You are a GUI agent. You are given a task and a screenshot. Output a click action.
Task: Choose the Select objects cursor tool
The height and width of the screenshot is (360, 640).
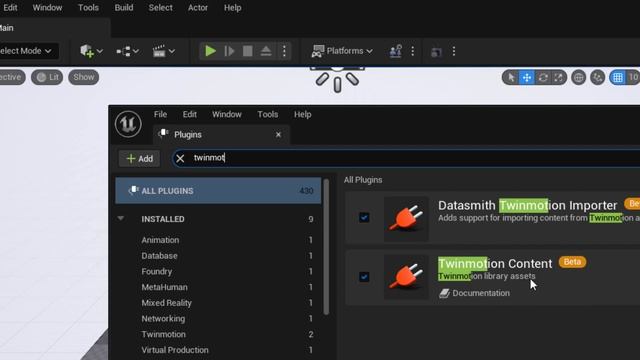point(511,77)
